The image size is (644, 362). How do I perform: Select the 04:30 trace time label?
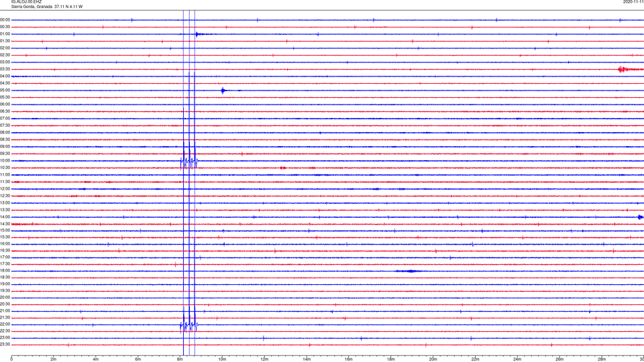tap(5, 83)
